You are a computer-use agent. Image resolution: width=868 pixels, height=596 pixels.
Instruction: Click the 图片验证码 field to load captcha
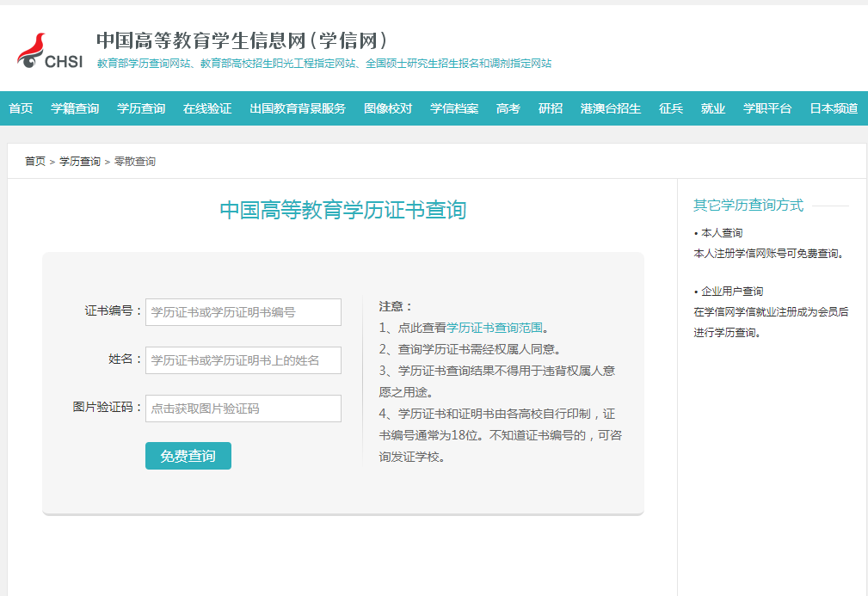click(x=243, y=409)
